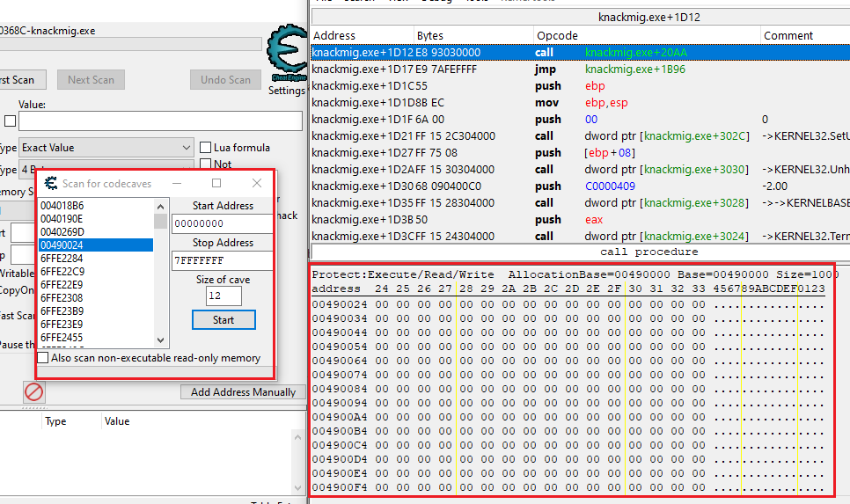Click the Size of cave field
This screenshot has height=504, width=850.
pos(223,296)
